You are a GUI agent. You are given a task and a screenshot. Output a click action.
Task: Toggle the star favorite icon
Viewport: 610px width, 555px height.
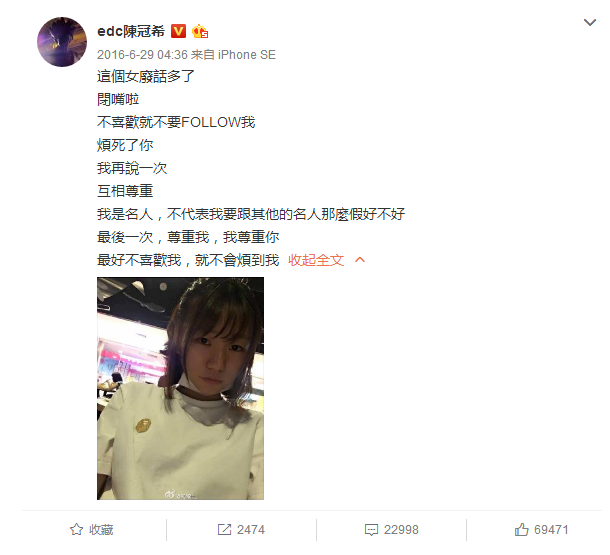pos(76,529)
